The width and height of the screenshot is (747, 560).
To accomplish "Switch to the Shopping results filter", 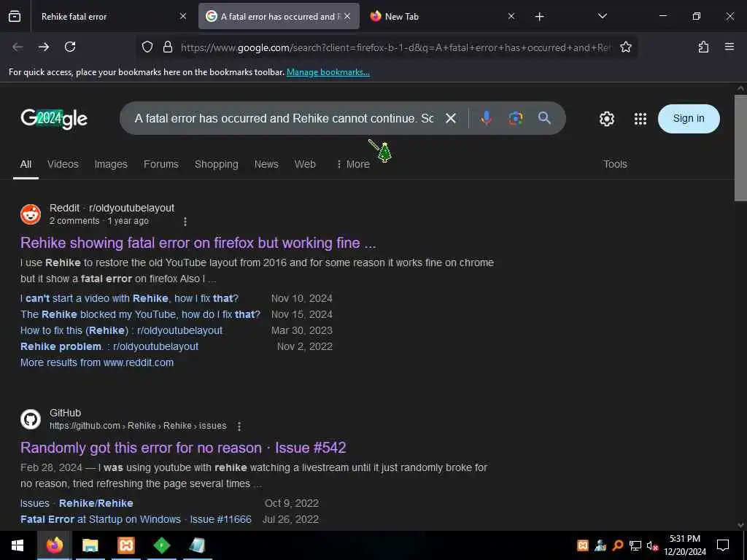I will click(x=216, y=164).
